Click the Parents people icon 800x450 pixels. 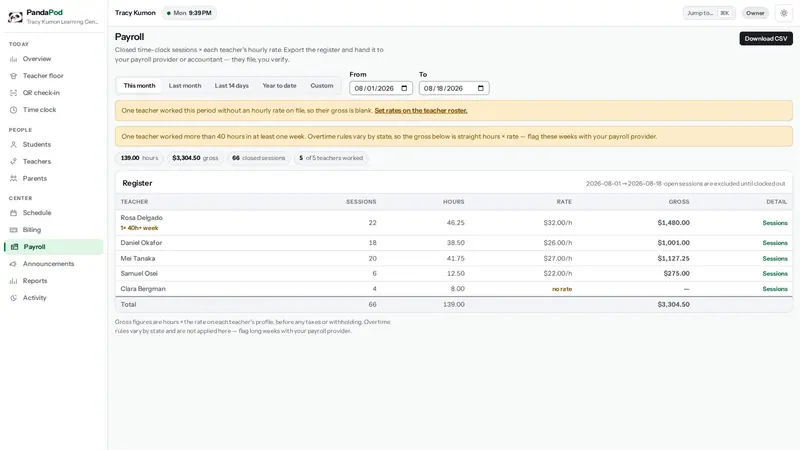[13, 179]
